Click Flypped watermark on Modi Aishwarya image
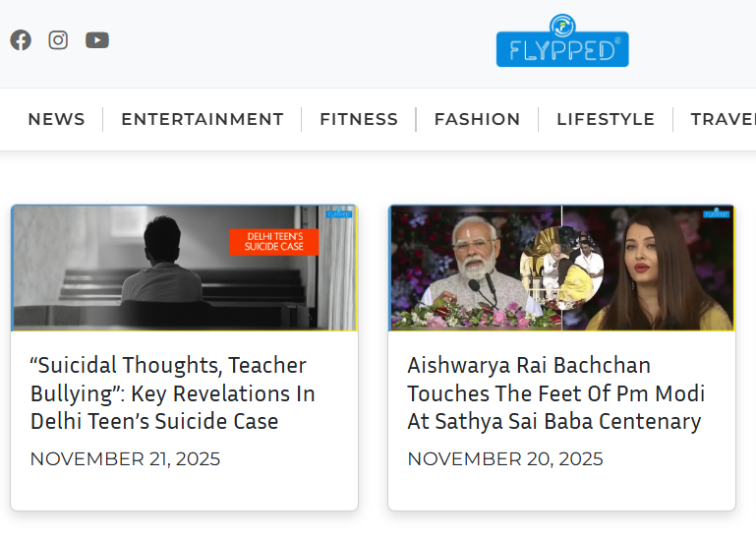Viewport: 756px width, 540px height. point(716,212)
